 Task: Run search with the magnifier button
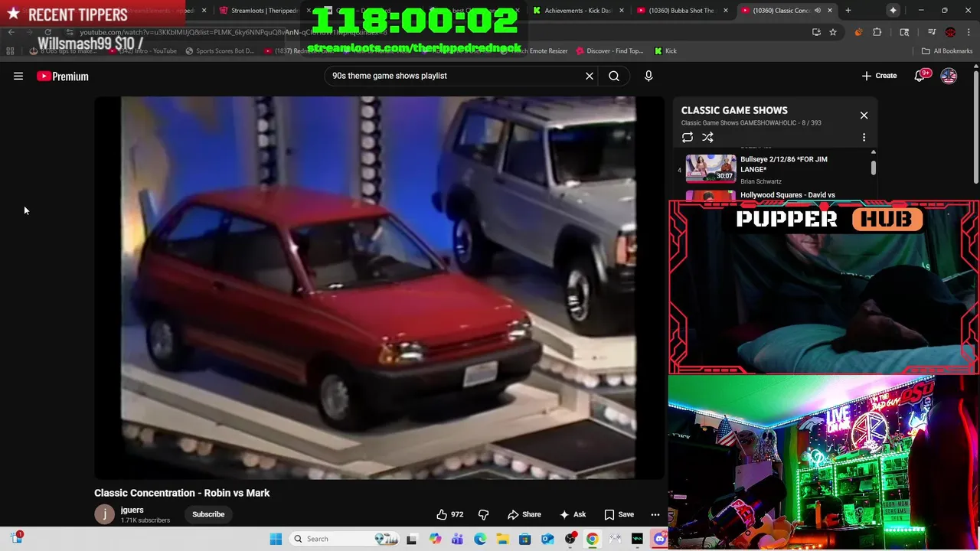pos(614,76)
